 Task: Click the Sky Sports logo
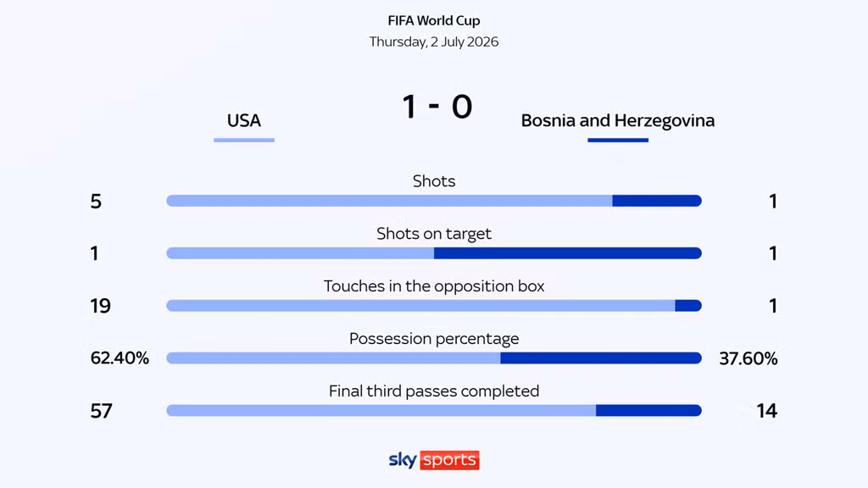434,460
